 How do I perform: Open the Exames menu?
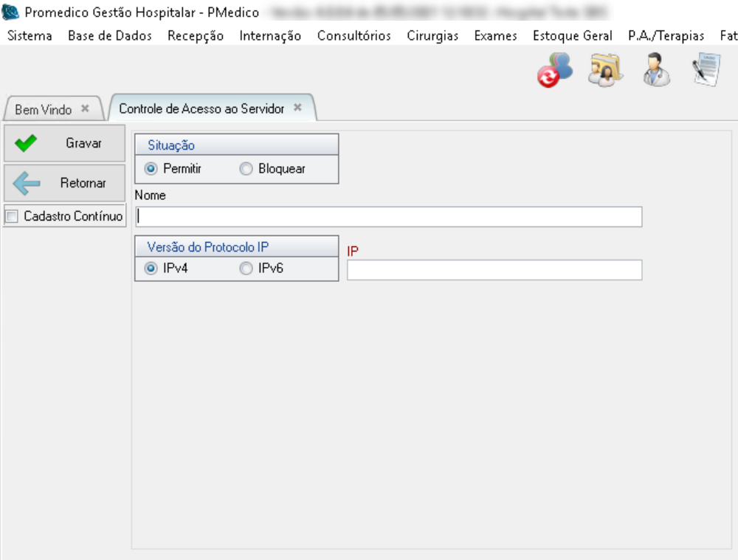coord(495,35)
